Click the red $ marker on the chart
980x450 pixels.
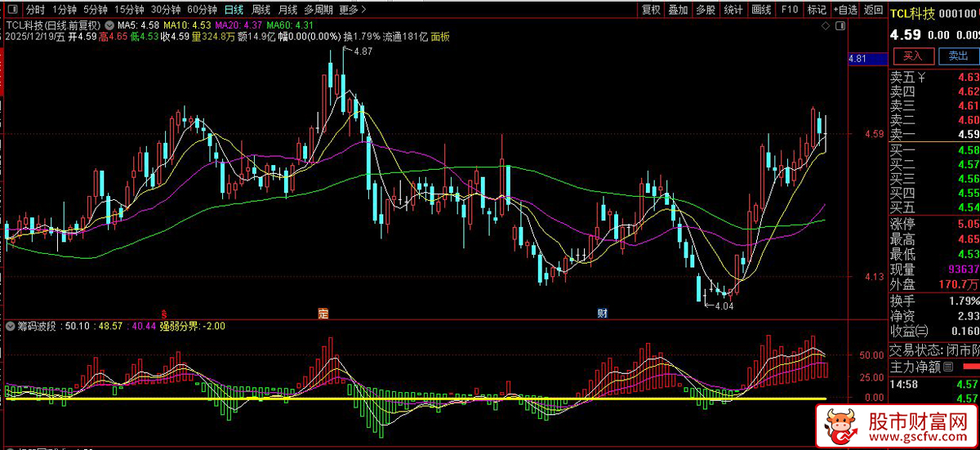pyautogui.click(x=163, y=313)
